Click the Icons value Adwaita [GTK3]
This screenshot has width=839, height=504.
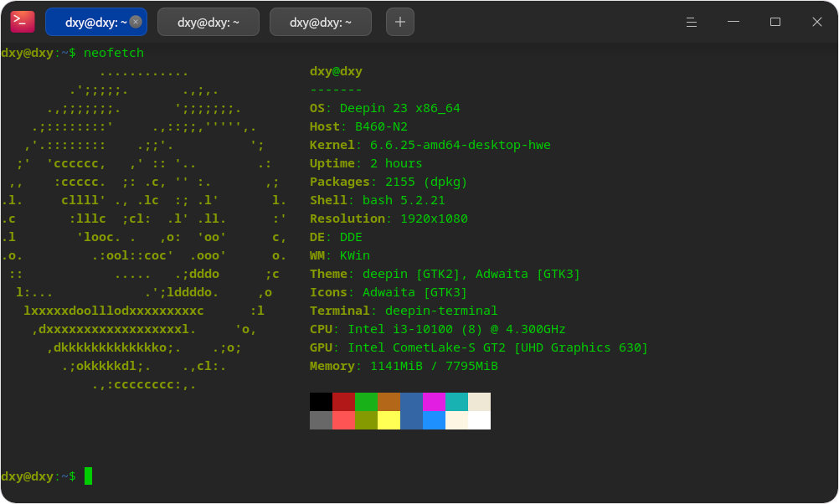point(414,292)
